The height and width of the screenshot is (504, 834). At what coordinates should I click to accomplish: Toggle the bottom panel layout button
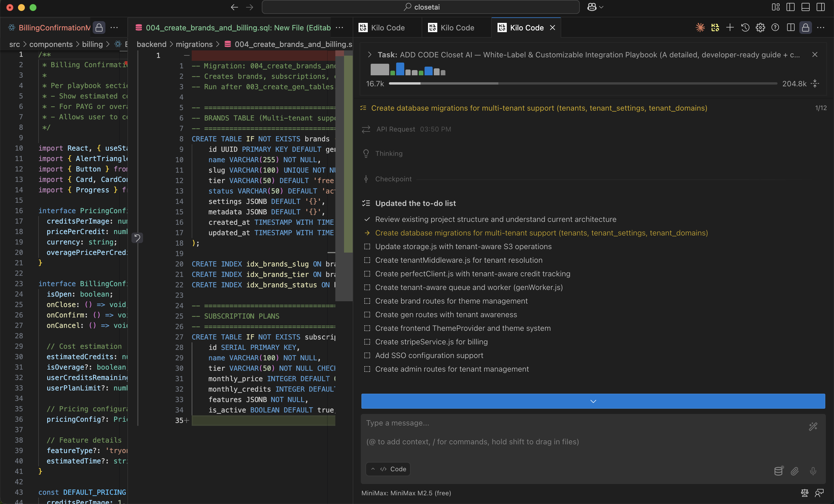(x=806, y=7)
